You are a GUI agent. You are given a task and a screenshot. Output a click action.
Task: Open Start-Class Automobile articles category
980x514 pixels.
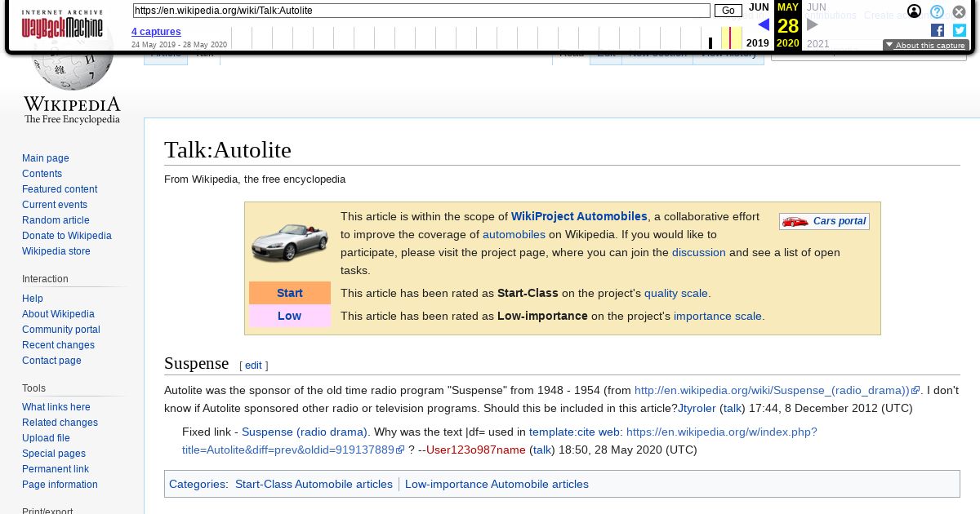pyautogui.click(x=314, y=484)
